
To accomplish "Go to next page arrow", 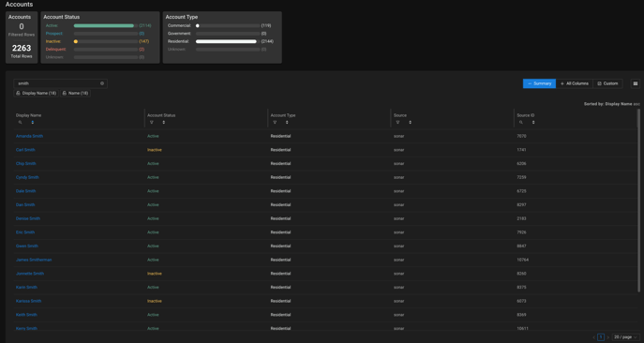I will [x=607, y=337].
